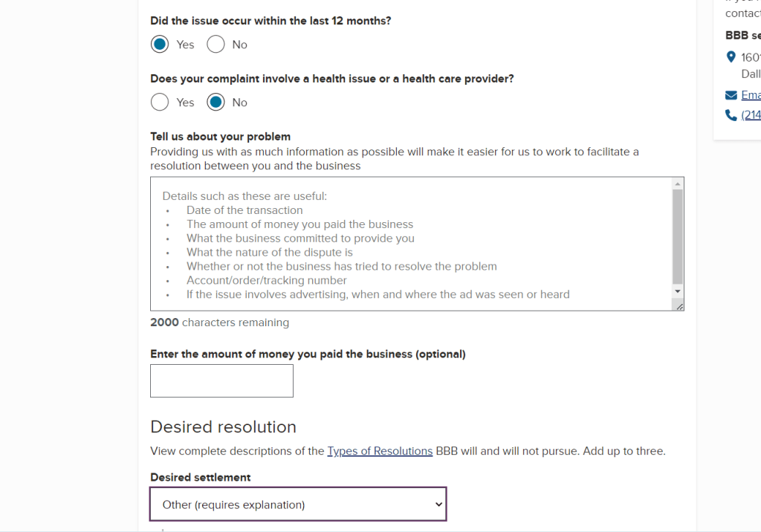Select Yes for issue within last 12 months
Image resolution: width=761 pixels, height=532 pixels.
(159, 44)
